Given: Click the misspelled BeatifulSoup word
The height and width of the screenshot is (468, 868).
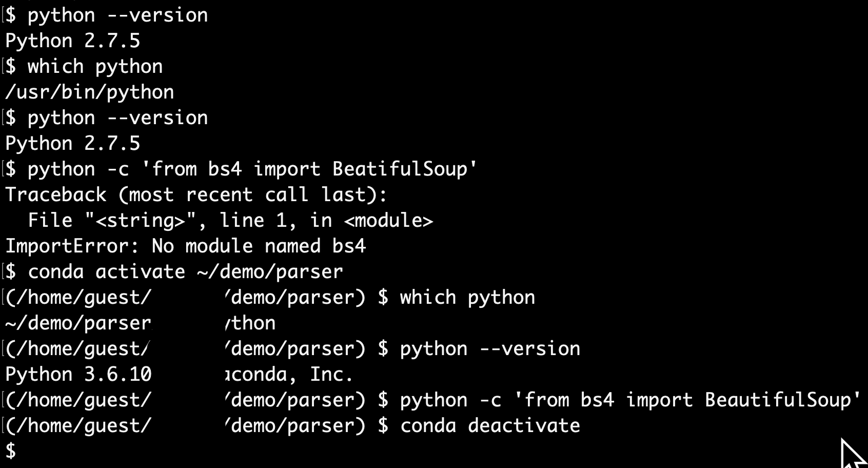Looking at the screenshot, I should 400,169.
